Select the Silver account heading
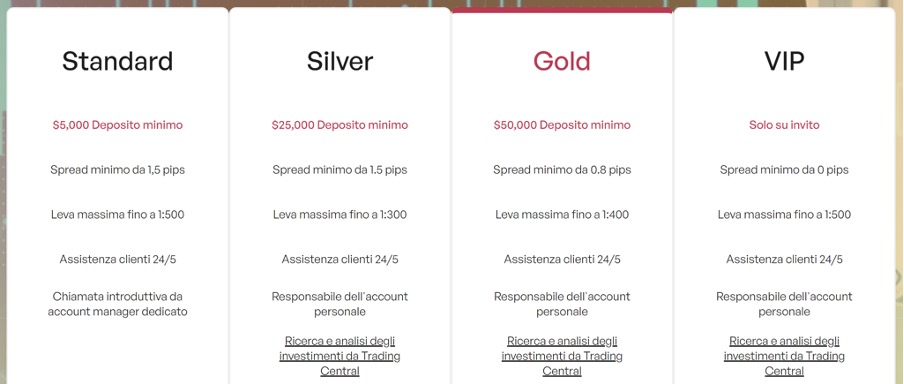The image size is (904, 384). [340, 61]
